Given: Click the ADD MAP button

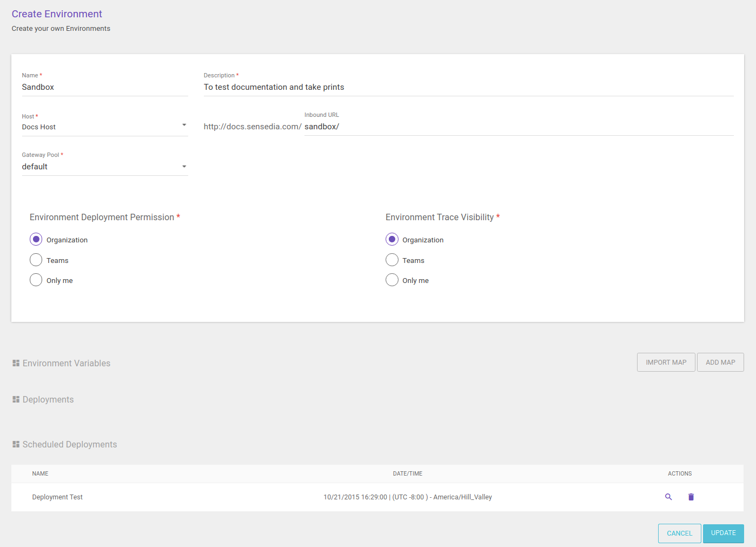Looking at the screenshot, I should [x=720, y=362].
